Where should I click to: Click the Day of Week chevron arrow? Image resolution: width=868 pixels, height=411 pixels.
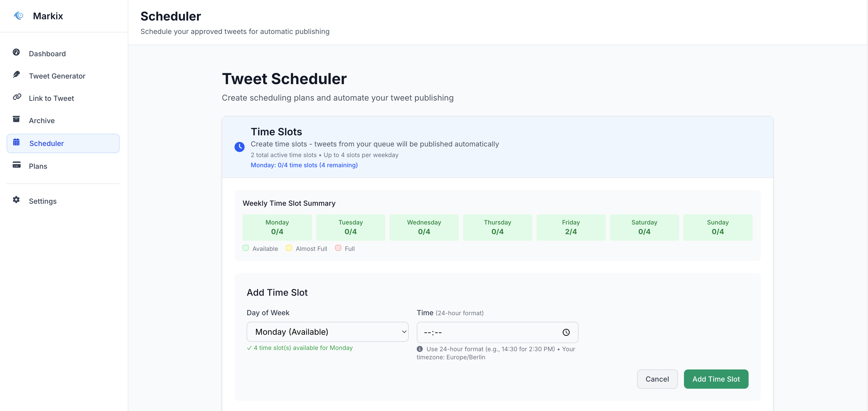(404, 332)
